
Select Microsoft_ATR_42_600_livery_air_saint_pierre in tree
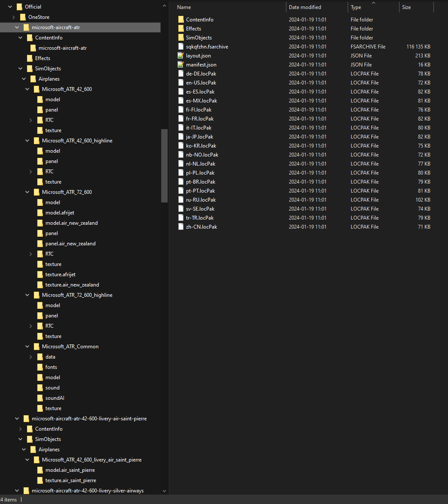pos(91,460)
